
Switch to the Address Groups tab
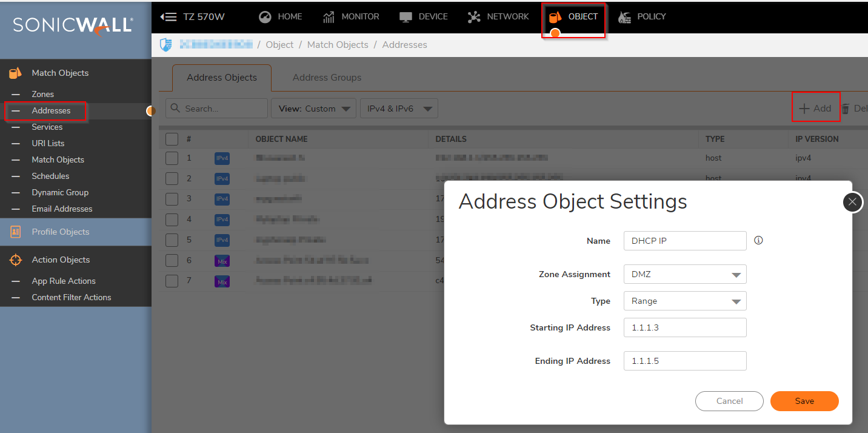[327, 78]
